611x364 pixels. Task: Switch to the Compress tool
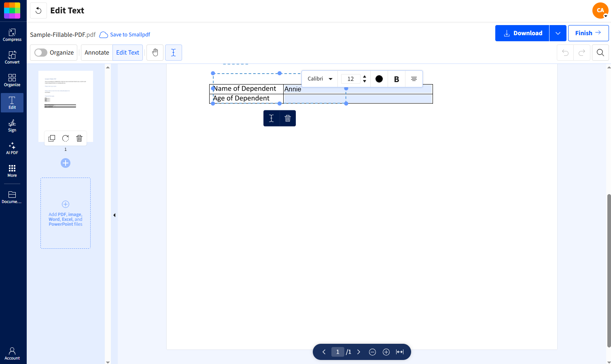pyautogui.click(x=12, y=34)
